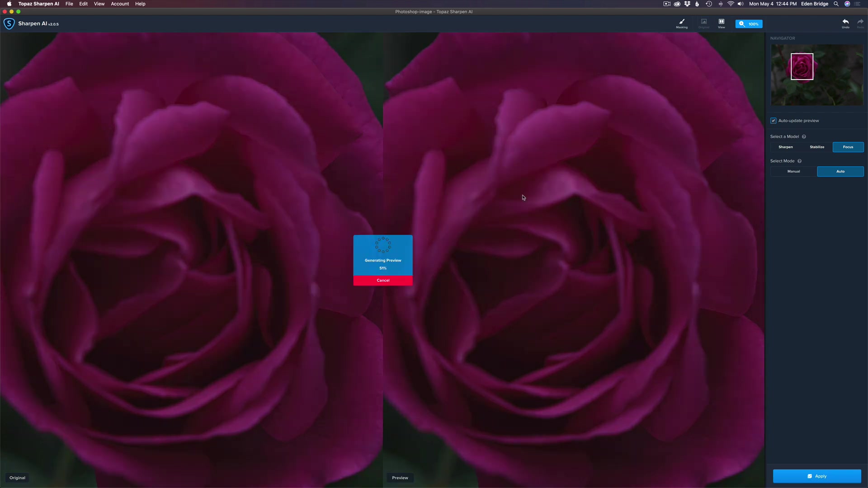
Task: Click the Apply button
Action: pos(817,476)
